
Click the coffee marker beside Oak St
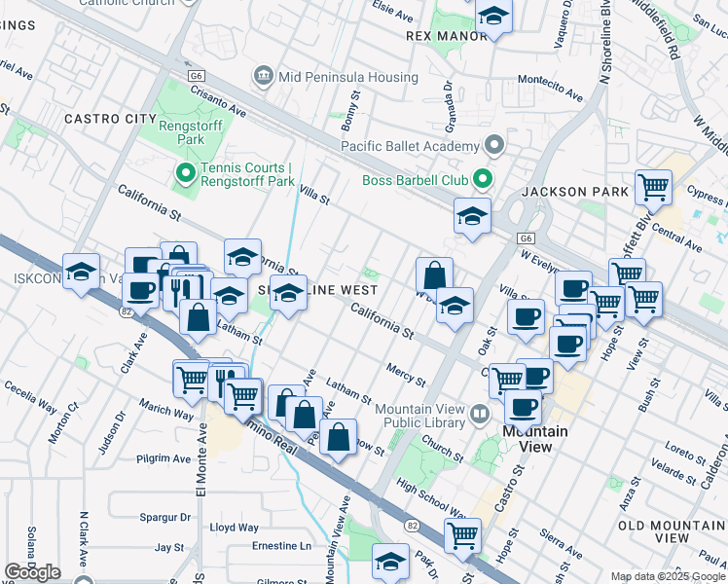[526, 320]
